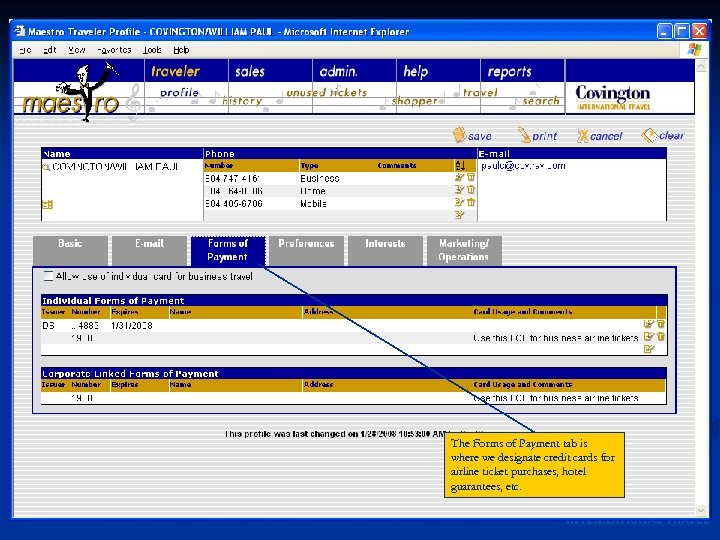Edit the Home phone number entry
Screen dimensions: 720x540
pyautogui.click(x=459, y=190)
